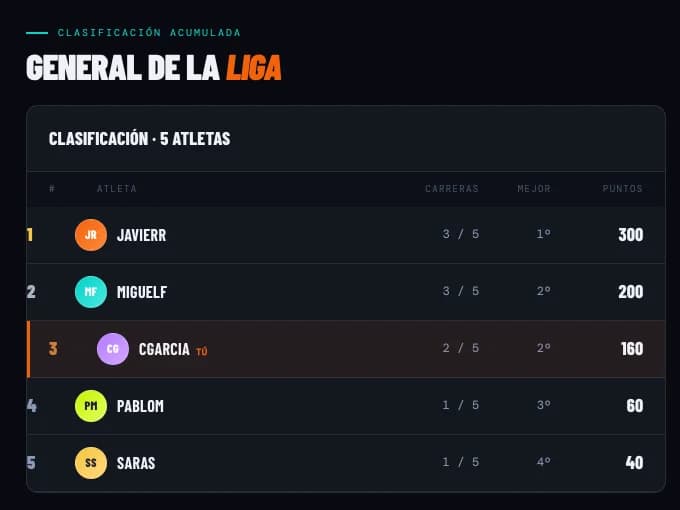Image resolution: width=680 pixels, height=510 pixels.
Task: Click the gold rank 1 number
Action: 30,235
